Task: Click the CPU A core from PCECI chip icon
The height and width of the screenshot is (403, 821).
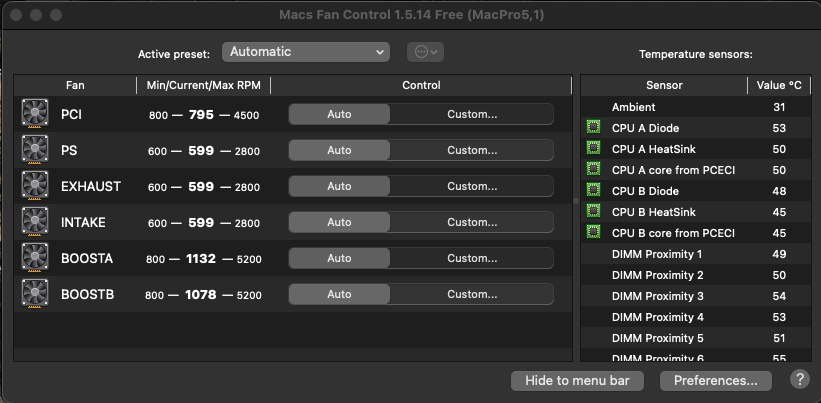Action: point(593,169)
